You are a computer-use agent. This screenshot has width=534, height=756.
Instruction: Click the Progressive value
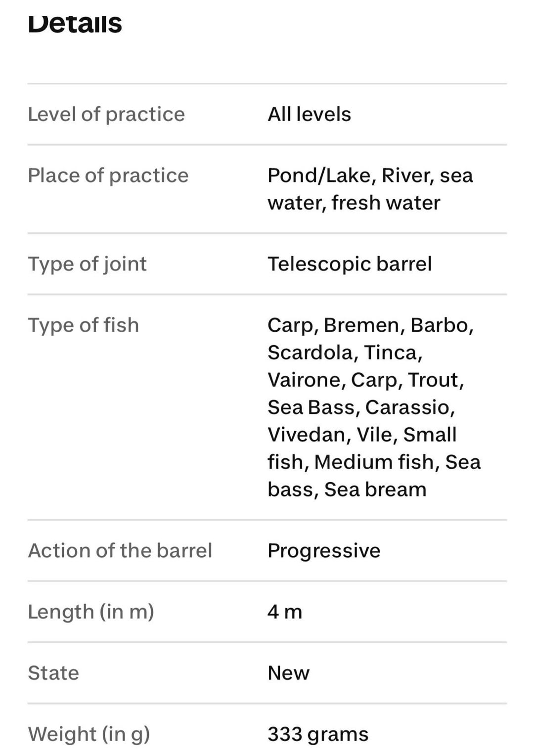point(324,551)
